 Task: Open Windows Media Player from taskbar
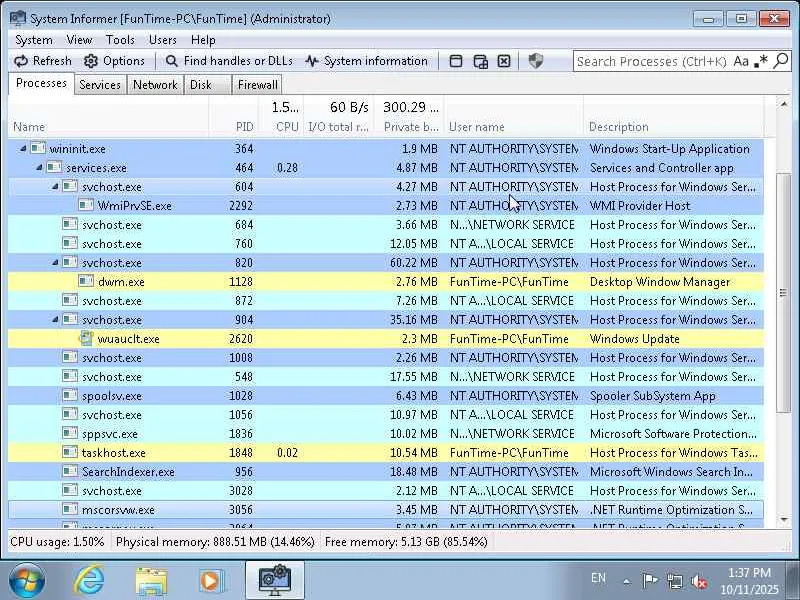tap(211, 581)
